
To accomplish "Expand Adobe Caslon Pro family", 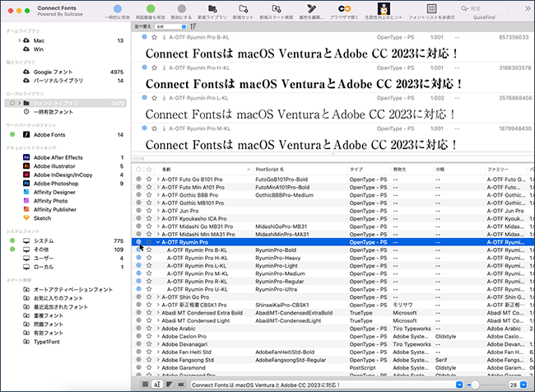I will [158, 336].
